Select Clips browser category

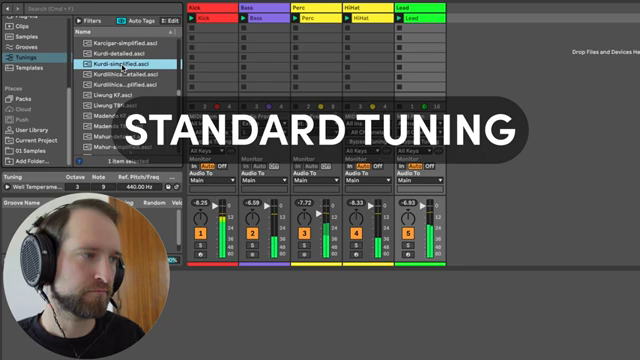pos(22,26)
